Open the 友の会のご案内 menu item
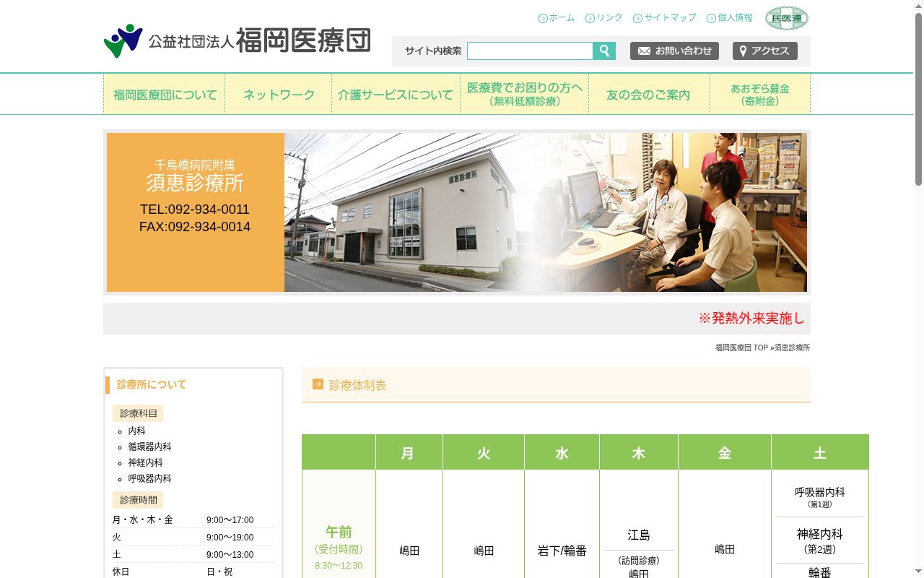 (650, 94)
